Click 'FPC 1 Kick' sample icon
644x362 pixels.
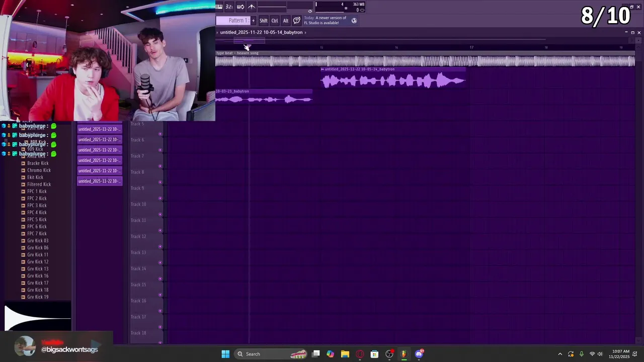tap(23, 192)
